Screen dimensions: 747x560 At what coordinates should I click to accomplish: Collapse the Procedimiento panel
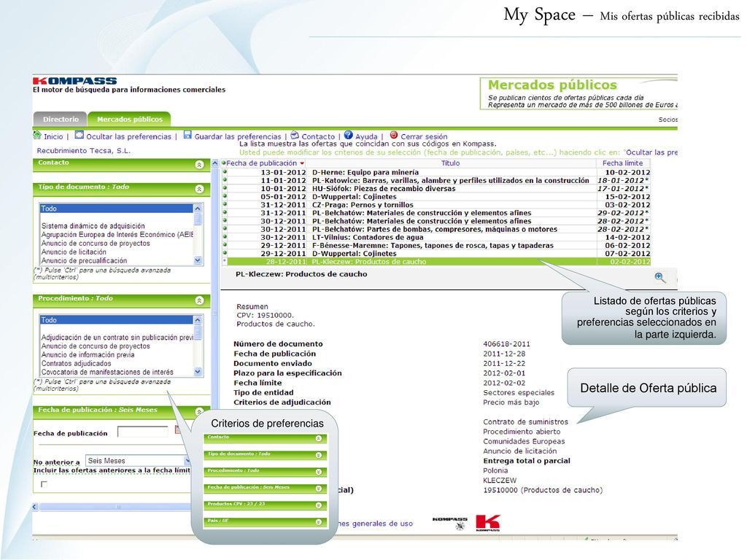click(x=200, y=300)
